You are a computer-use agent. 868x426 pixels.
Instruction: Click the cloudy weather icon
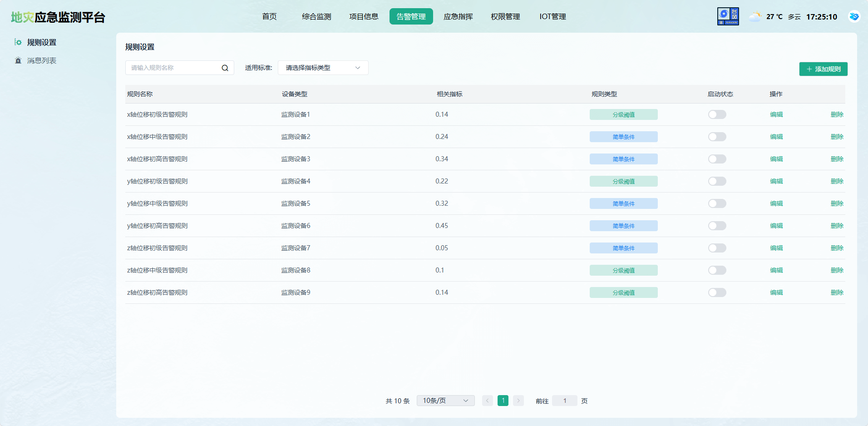[755, 17]
